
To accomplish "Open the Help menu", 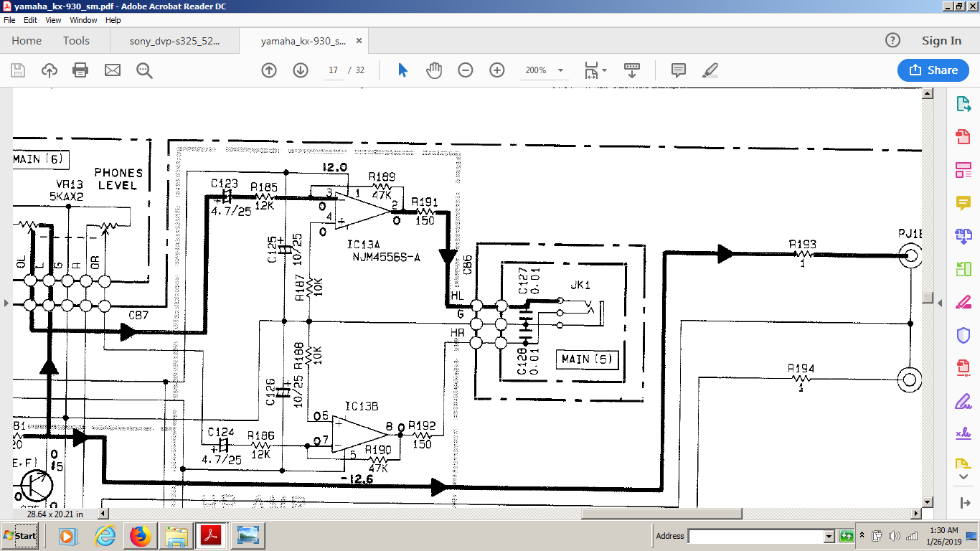I will (x=113, y=20).
